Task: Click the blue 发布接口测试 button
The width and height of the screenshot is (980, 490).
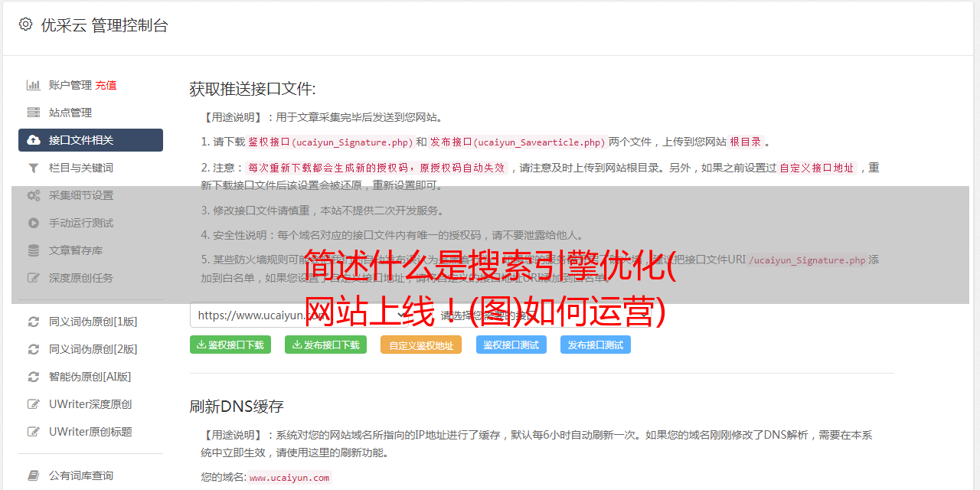Action: (x=596, y=345)
